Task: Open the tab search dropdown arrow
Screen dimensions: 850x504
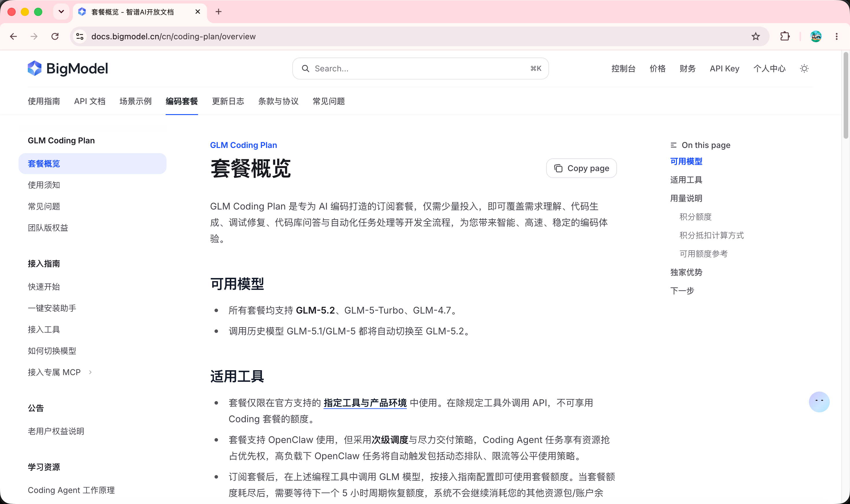Action: 61,12
